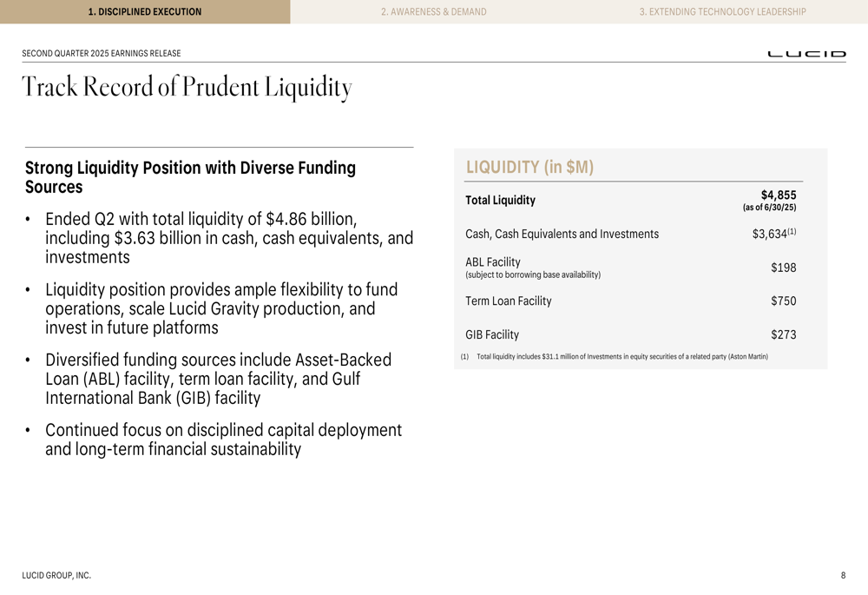The image size is (868, 595).
Task: Click the Second Quarter 2025 Earnings Release header
Action: pyautogui.click(x=102, y=53)
